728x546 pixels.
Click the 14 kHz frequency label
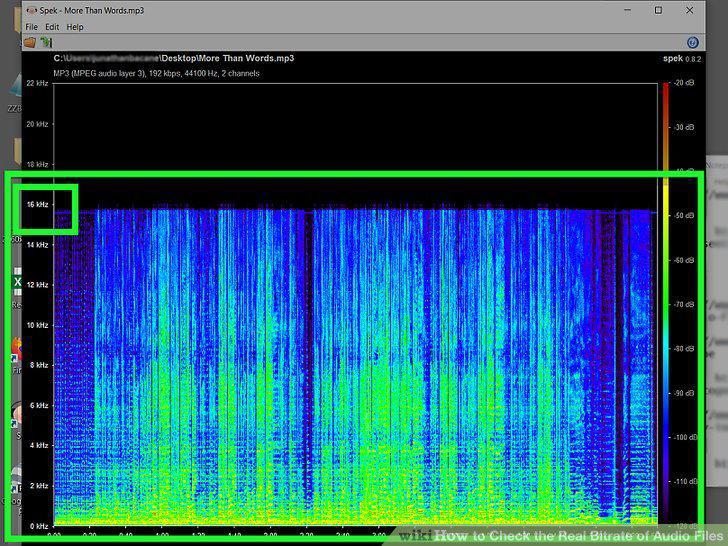pos(37,245)
